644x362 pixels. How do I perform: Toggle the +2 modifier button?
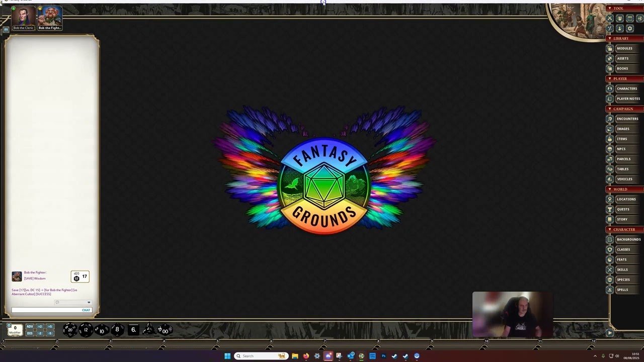pos(40,327)
